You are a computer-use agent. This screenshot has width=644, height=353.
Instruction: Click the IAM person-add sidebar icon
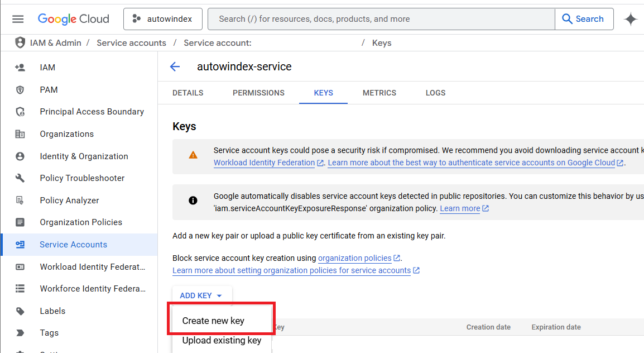[x=20, y=68]
